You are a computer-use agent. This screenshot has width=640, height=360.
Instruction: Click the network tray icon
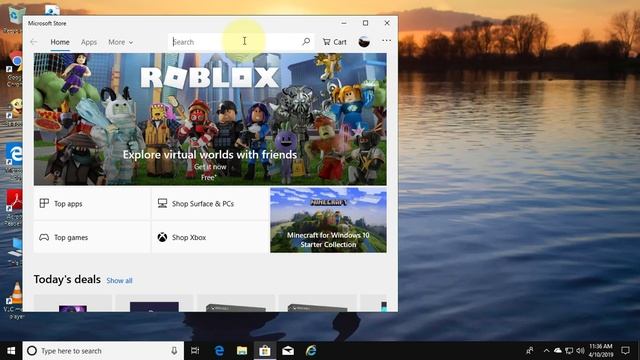[569, 351]
